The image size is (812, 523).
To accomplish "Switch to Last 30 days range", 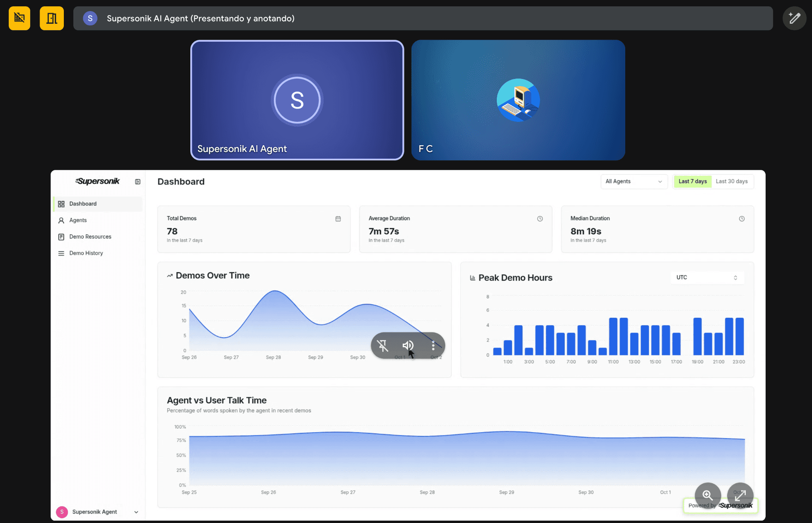I will pos(732,181).
